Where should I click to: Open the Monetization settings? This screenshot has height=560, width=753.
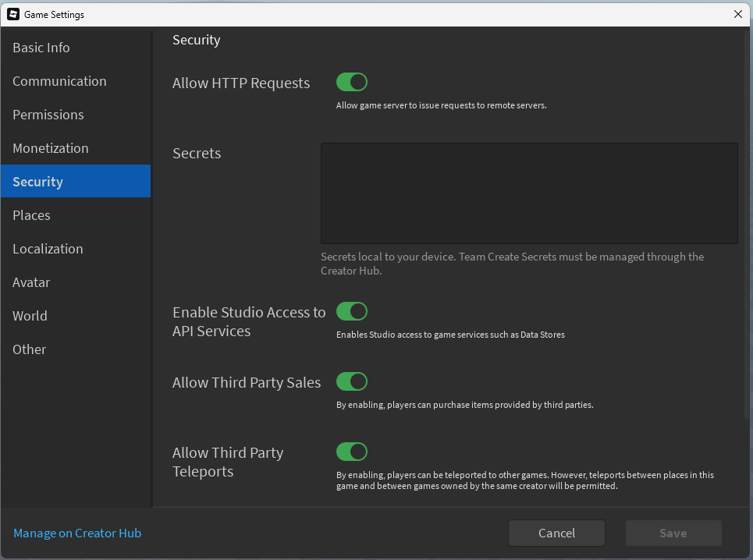pos(50,148)
